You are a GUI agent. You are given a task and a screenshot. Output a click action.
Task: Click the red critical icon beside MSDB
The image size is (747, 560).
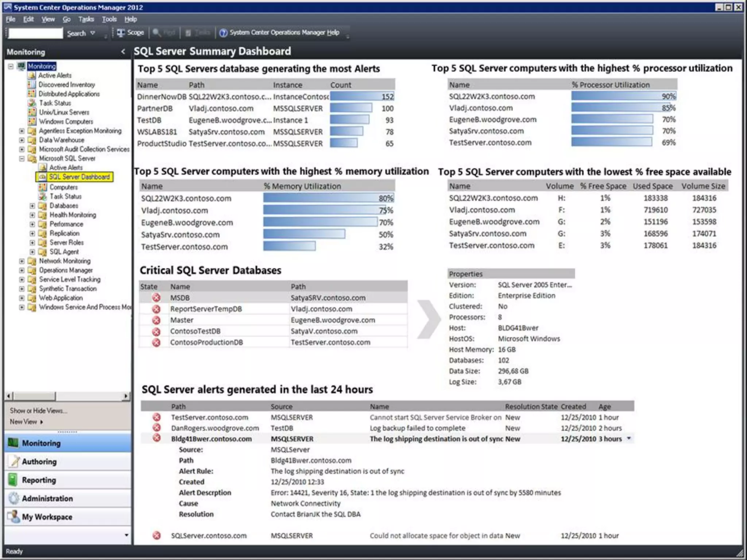tap(156, 297)
